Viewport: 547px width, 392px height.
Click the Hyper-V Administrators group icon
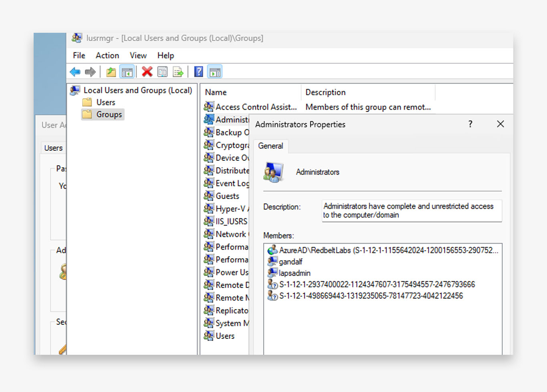click(x=209, y=208)
